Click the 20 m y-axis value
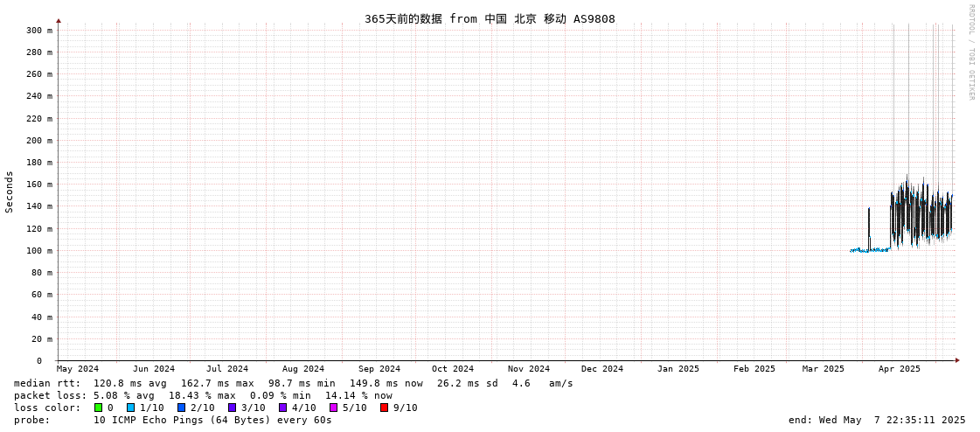Screen dimensions: 980x432 pos(42,338)
